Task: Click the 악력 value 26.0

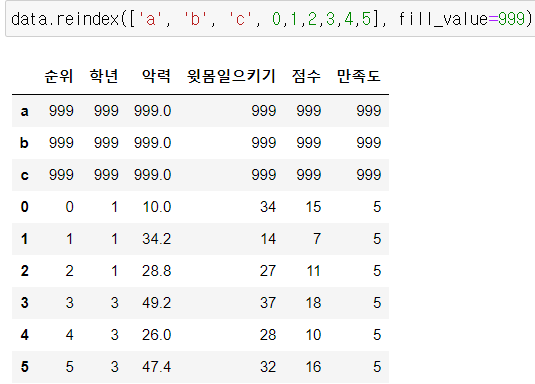Action: click(x=157, y=335)
